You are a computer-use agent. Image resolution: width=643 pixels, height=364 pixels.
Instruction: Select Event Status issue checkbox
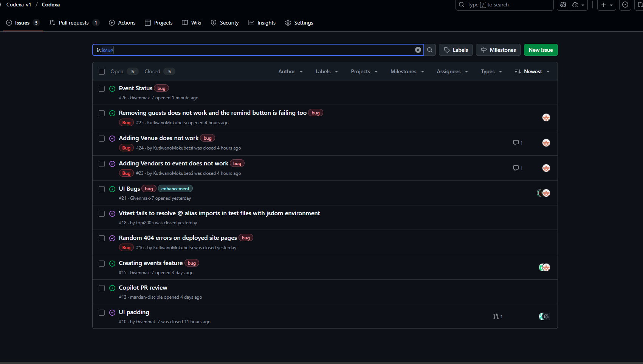(x=102, y=89)
